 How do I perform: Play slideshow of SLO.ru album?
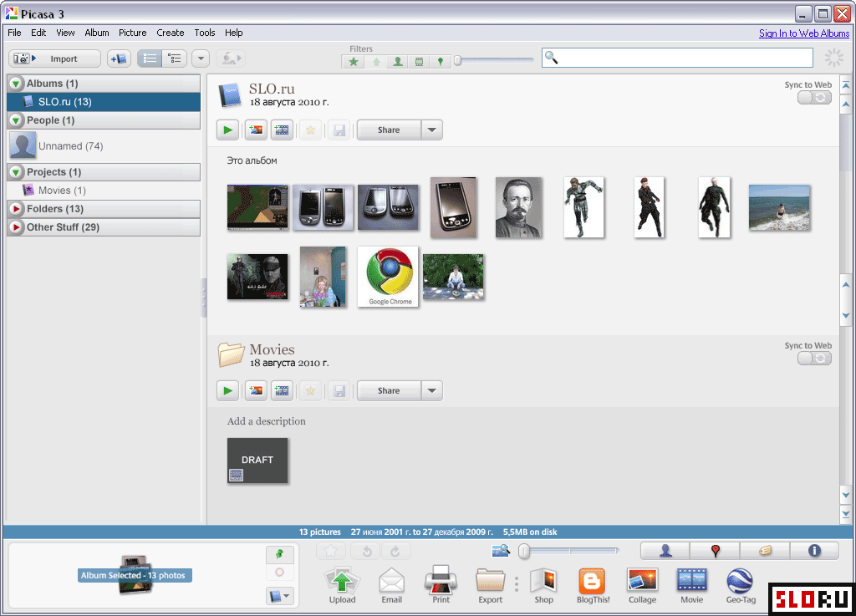click(x=227, y=130)
